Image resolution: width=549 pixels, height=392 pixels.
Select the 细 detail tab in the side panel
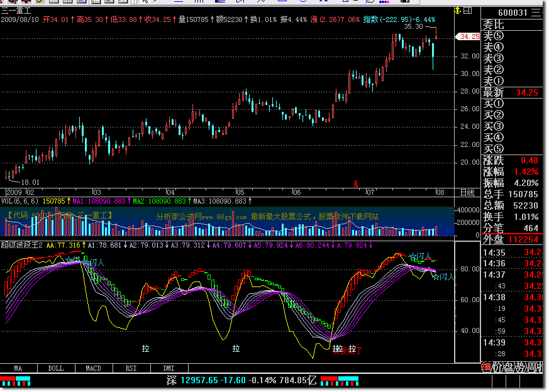pyautogui.click(x=486, y=367)
